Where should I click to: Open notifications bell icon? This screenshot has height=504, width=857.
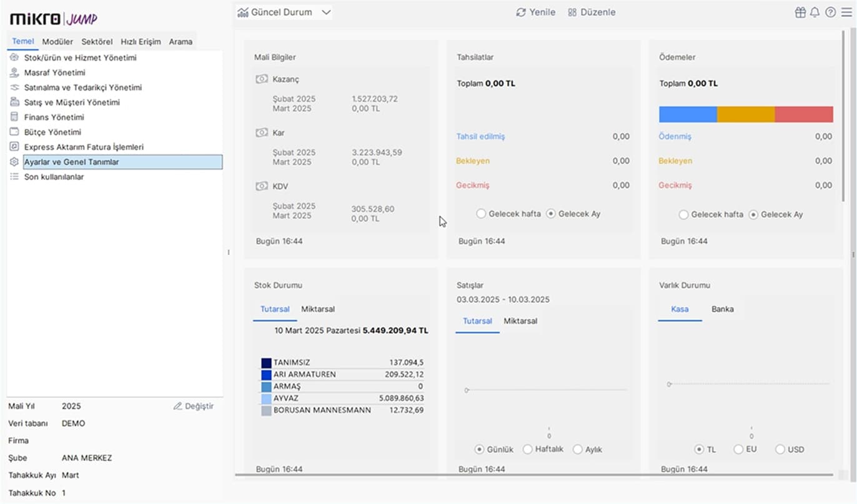[815, 12]
